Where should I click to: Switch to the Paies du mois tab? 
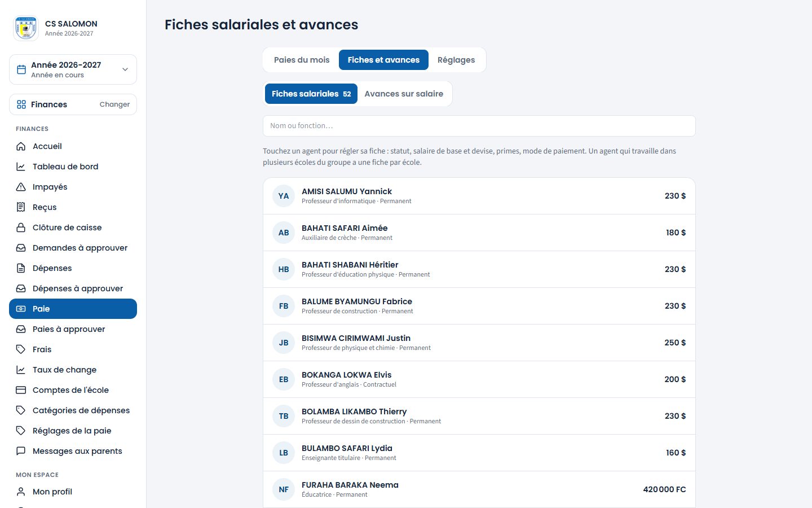click(302, 60)
